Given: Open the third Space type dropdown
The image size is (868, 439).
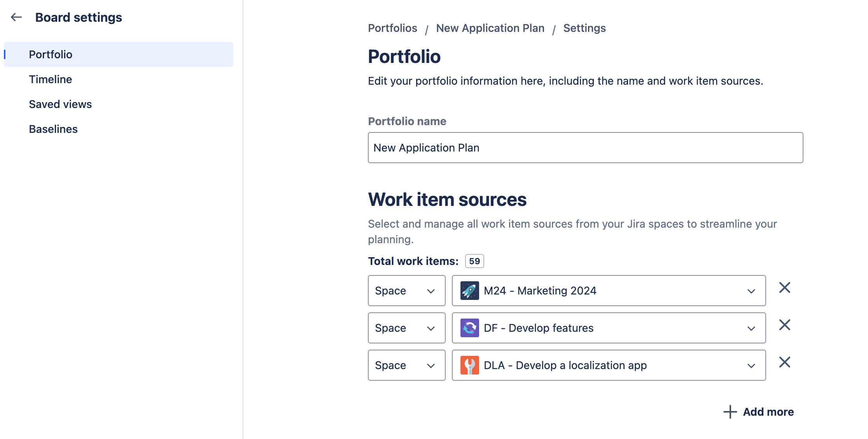Looking at the screenshot, I should point(406,365).
